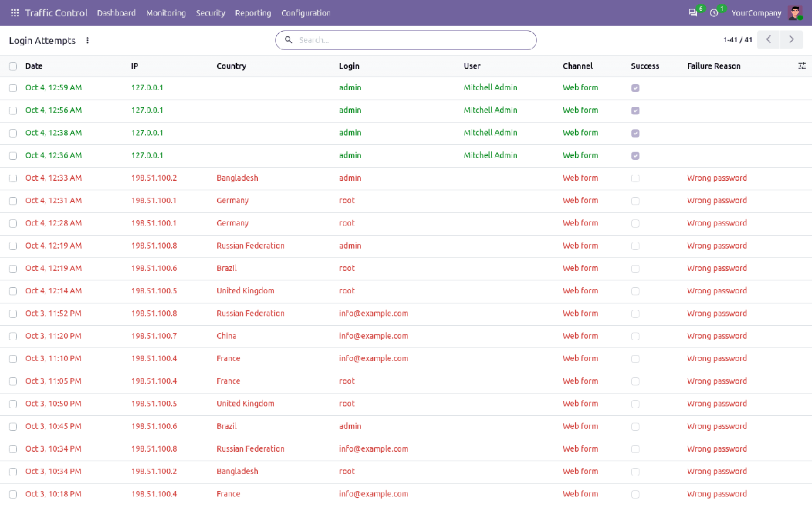Click the Success checkbox in the 12:59 AM row
The width and height of the screenshot is (812, 508).
635,88
